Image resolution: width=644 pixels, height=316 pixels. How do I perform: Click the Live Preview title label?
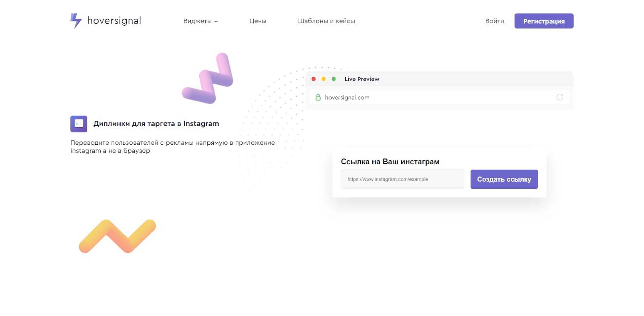tap(361, 79)
